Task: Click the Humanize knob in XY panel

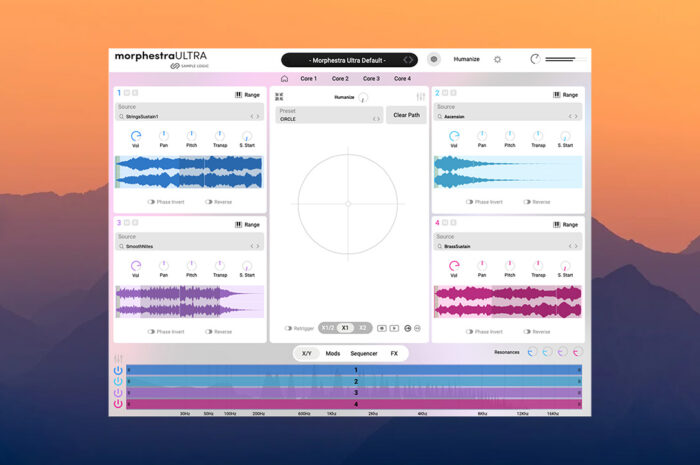Action: point(363,97)
